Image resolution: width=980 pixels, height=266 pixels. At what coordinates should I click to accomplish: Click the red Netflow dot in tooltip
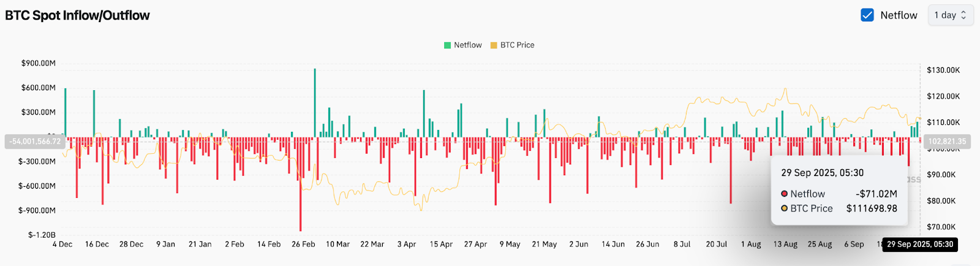pos(784,194)
